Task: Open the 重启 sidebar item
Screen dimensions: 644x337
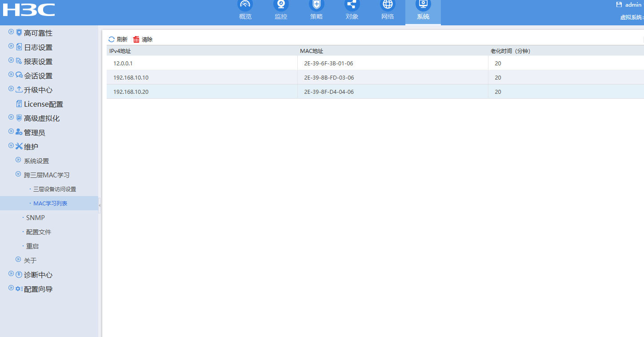Action: pos(32,246)
